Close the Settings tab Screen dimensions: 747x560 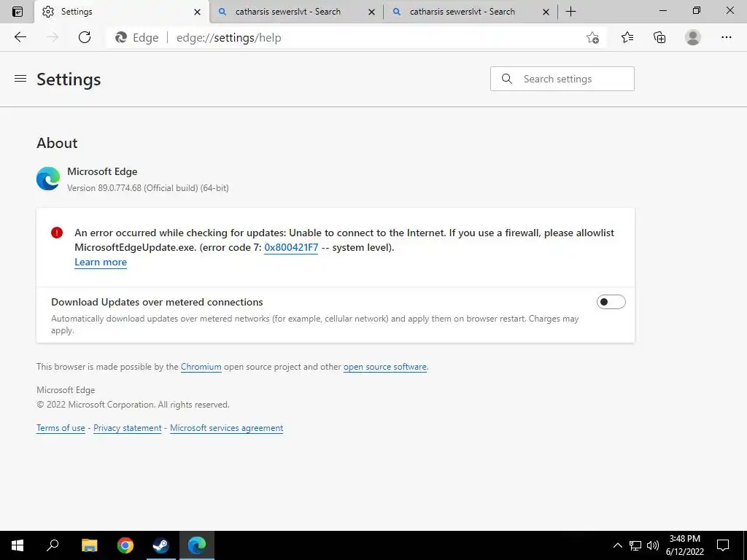pos(197,12)
